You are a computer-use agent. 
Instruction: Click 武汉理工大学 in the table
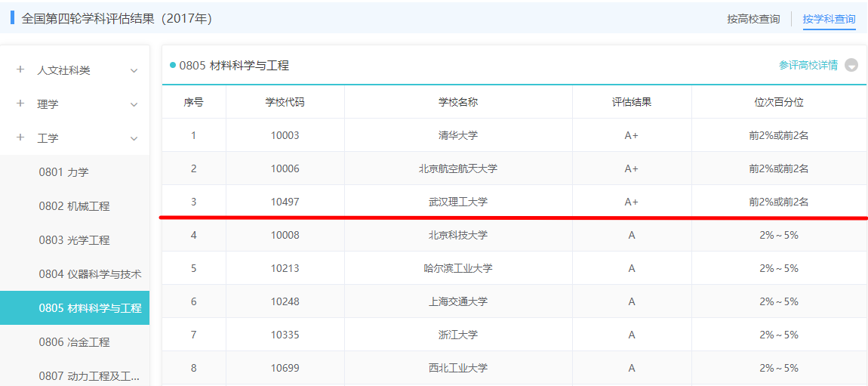click(x=458, y=202)
